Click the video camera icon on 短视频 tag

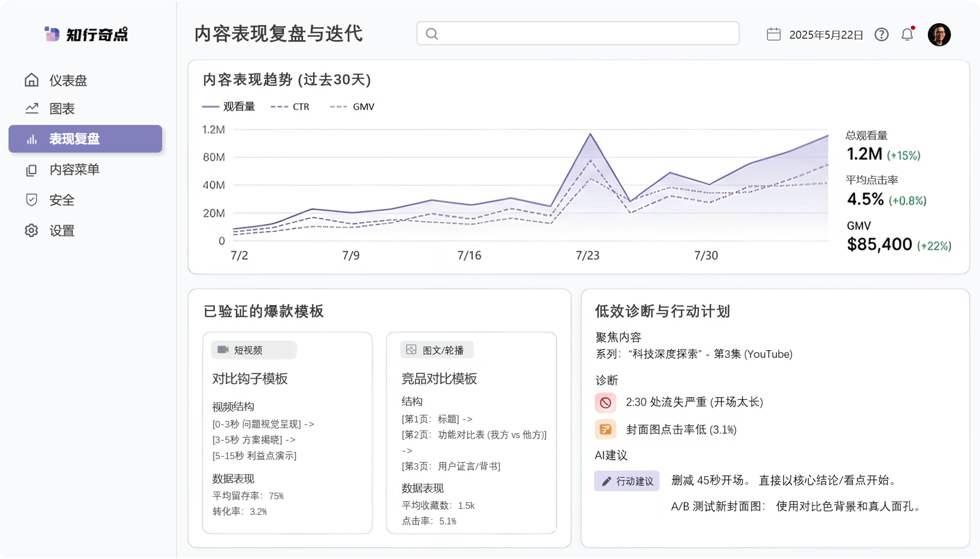coord(223,350)
